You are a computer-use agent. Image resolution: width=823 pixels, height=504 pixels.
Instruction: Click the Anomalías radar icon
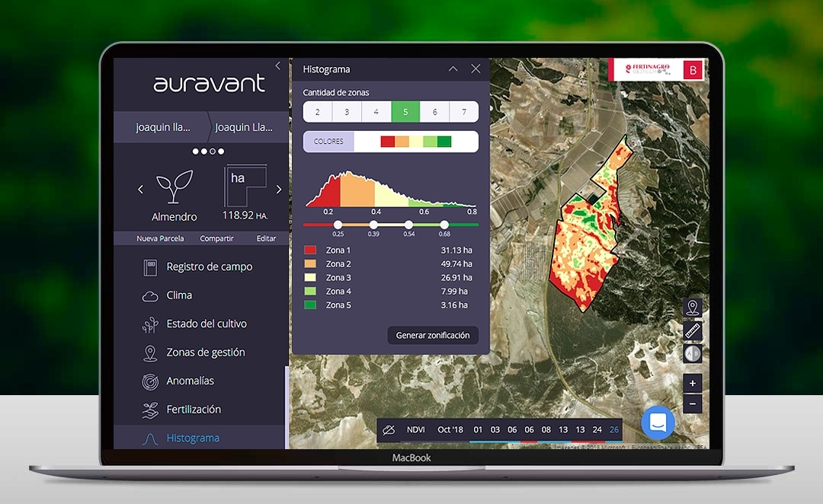tap(150, 381)
